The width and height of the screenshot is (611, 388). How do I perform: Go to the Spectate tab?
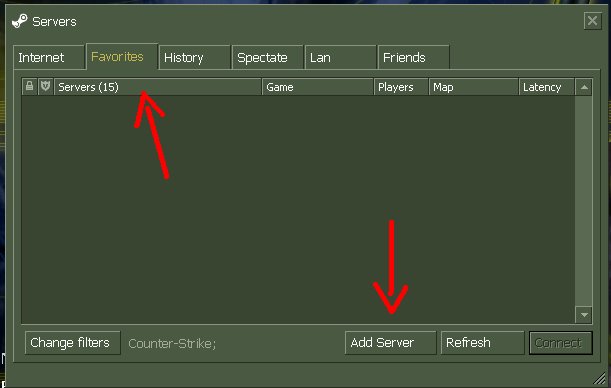[268, 58]
